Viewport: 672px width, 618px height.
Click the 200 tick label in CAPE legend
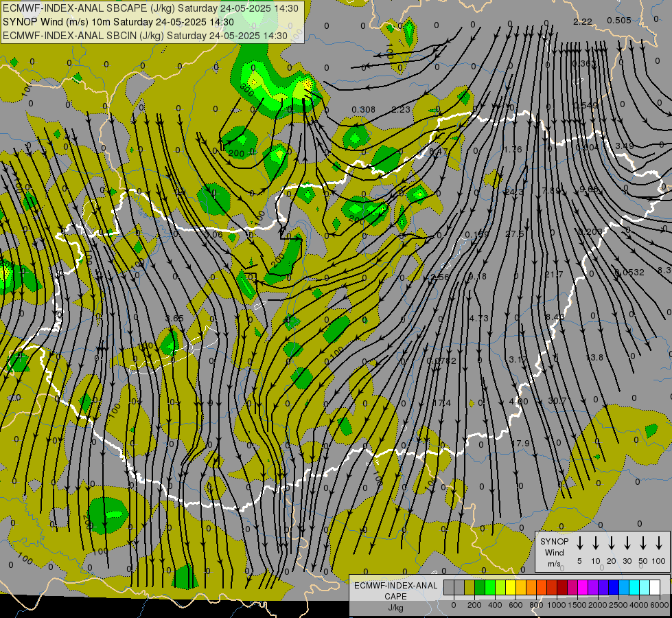pyautogui.click(x=474, y=605)
